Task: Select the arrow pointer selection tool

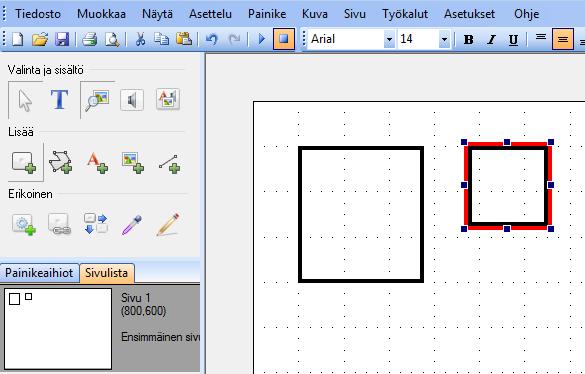Action: point(25,100)
